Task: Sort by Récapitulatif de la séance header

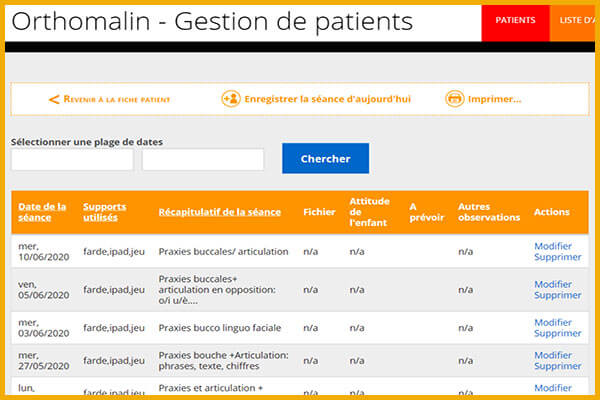Action: pyautogui.click(x=220, y=212)
